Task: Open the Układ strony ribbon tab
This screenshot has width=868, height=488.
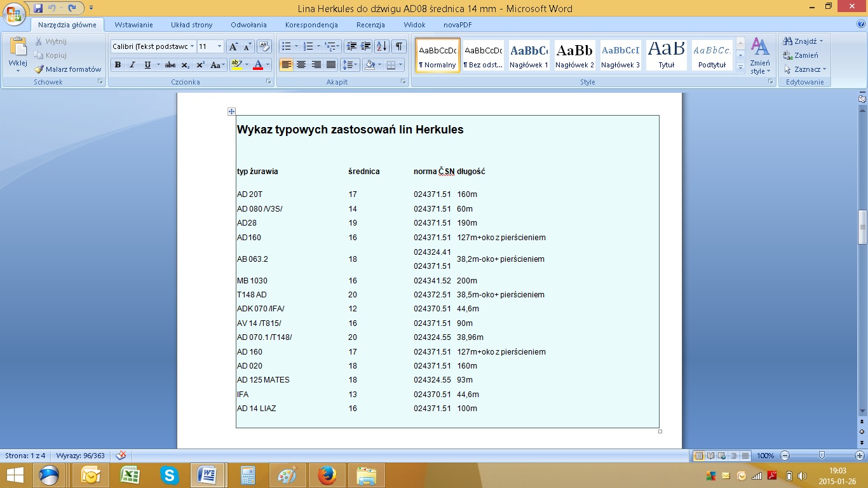Action: (191, 25)
